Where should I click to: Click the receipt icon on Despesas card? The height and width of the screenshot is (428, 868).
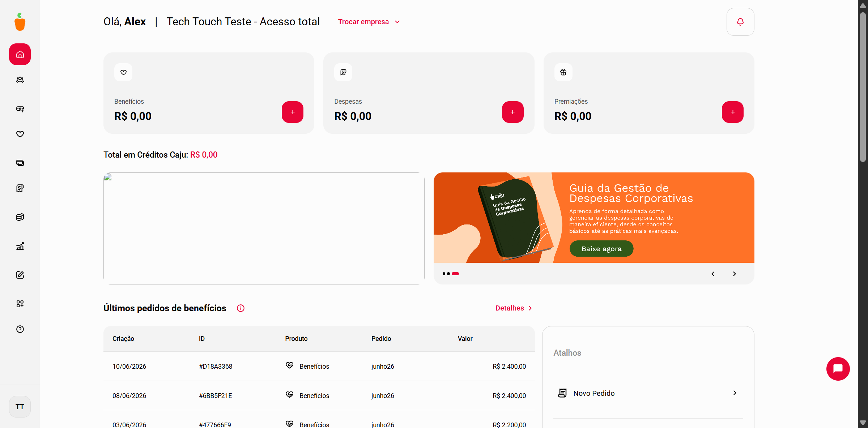(343, 72)
